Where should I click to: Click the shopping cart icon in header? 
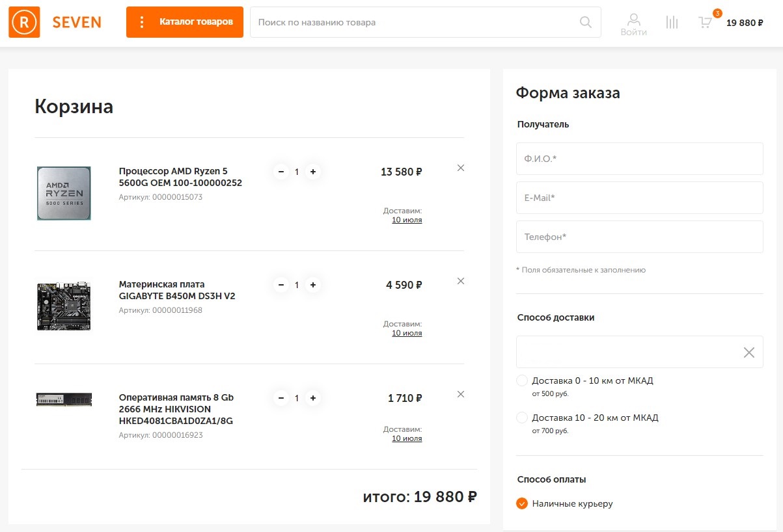(706, 23)
